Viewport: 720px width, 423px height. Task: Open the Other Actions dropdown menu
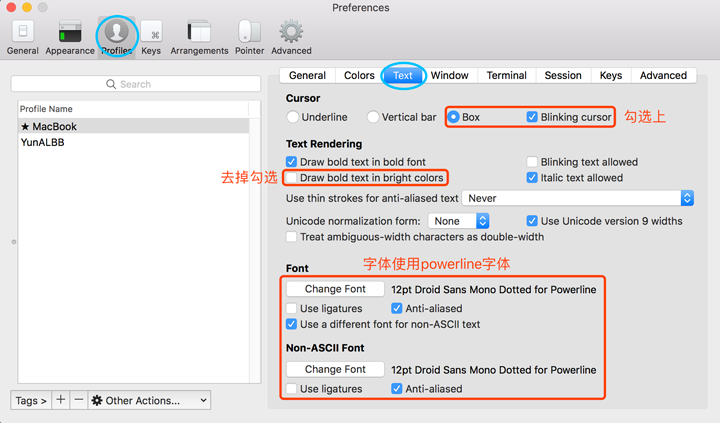click(x=149, y=400)
